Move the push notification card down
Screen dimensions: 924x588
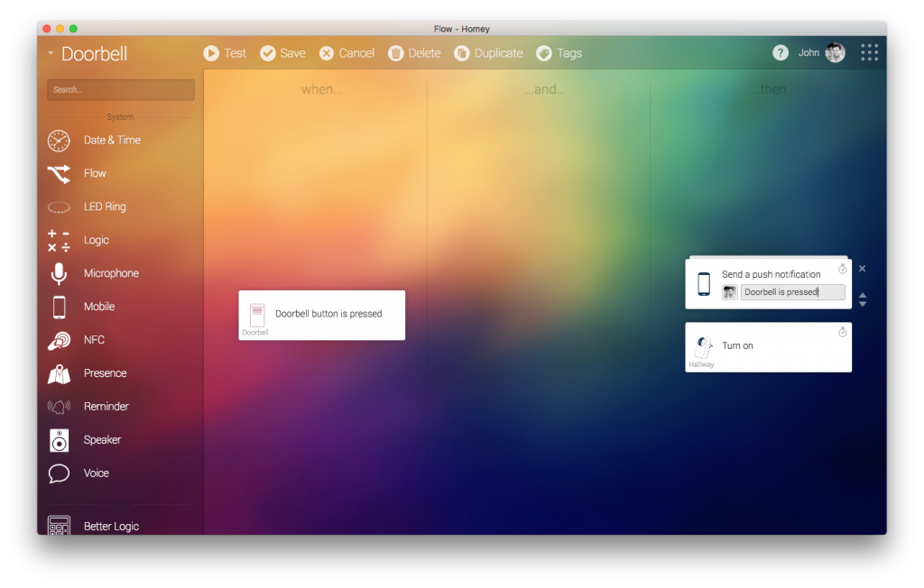point(863,305)
